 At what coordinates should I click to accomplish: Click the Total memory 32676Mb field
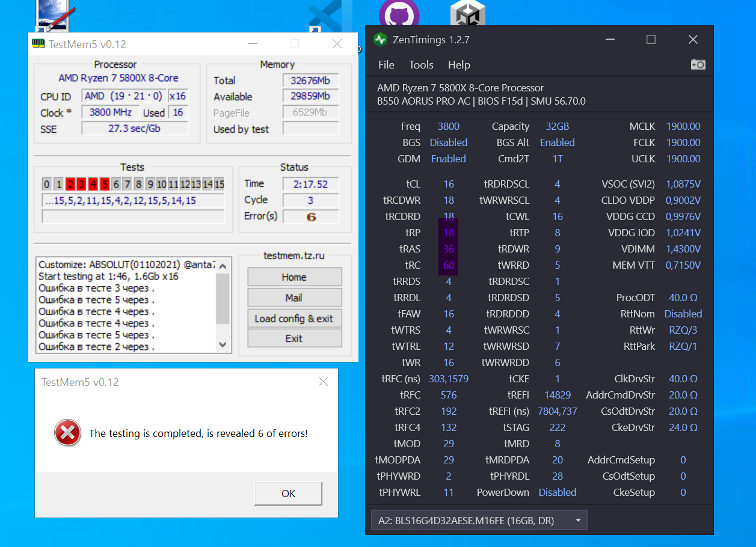(311, 81)
